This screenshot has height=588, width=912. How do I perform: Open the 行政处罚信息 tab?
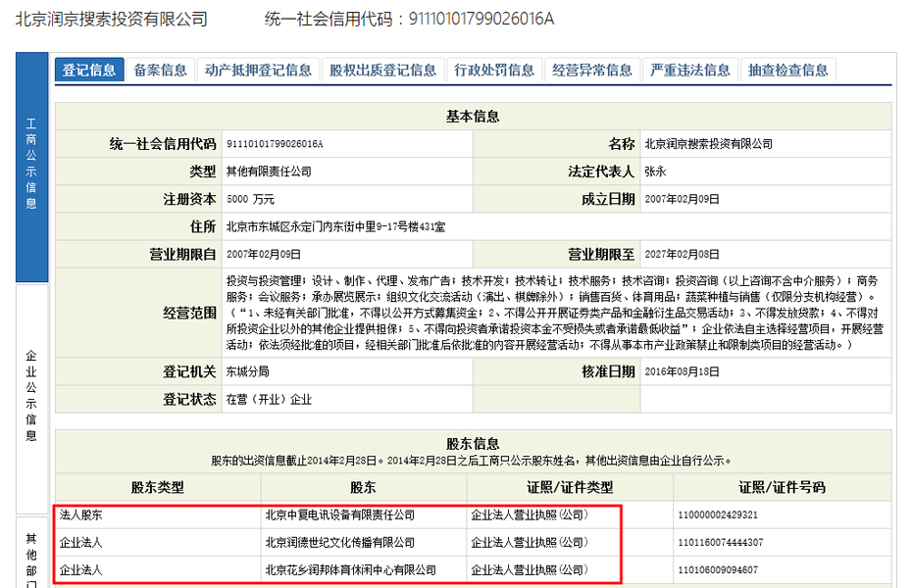click(494, 70)
